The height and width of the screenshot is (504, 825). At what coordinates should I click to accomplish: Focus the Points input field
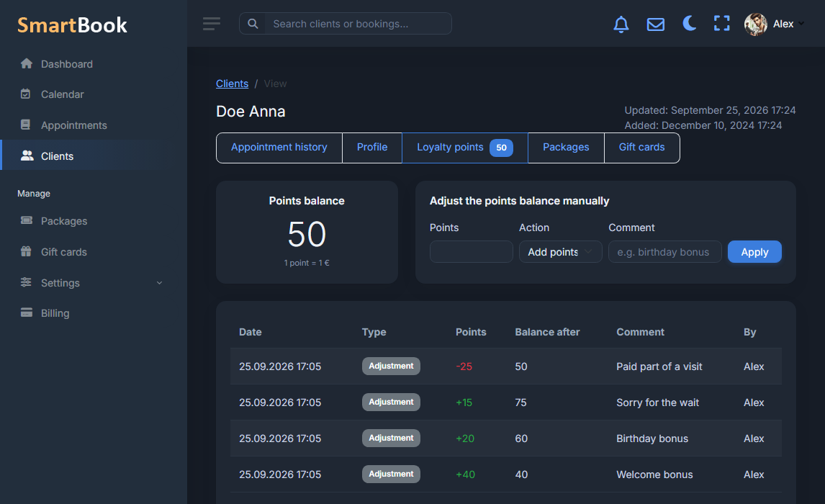[471, 252]
